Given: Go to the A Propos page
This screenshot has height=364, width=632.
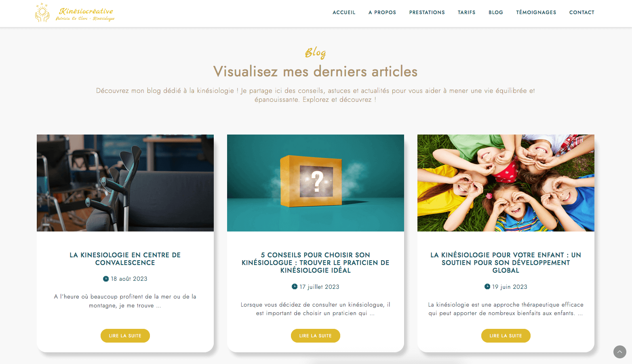Looking at the screenshot, I should tap(382, 13).
